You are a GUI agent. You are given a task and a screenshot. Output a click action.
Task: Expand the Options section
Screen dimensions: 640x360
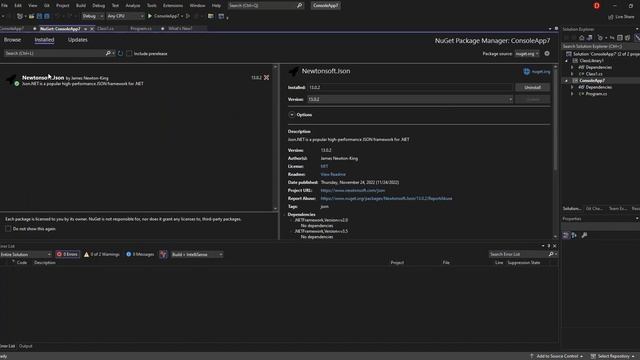292,115
